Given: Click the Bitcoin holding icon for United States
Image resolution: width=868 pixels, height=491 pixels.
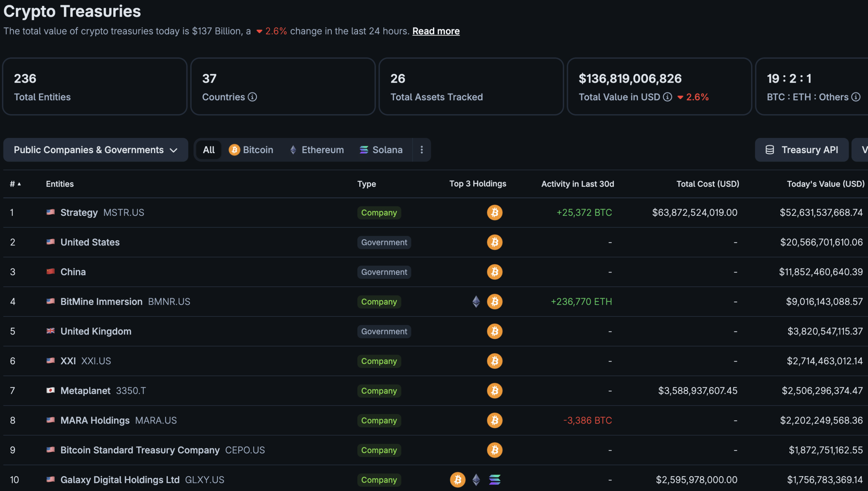Looking at the screenshot, I should (495, 242).
